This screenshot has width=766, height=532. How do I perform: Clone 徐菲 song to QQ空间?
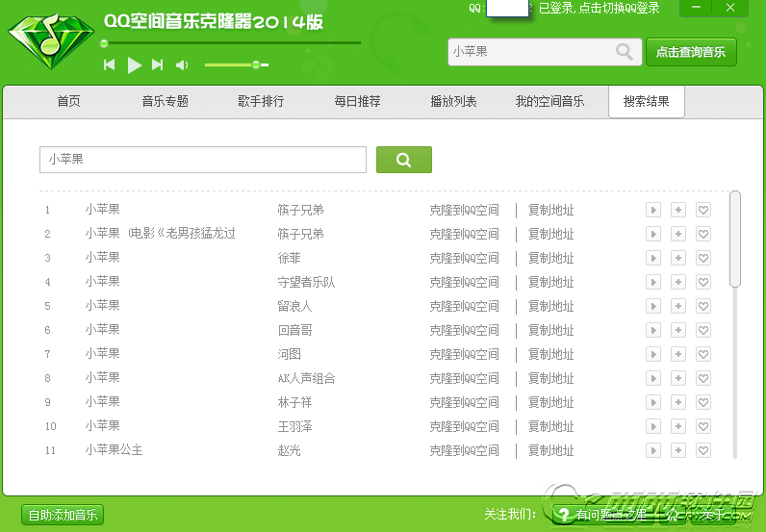point(464,258)
